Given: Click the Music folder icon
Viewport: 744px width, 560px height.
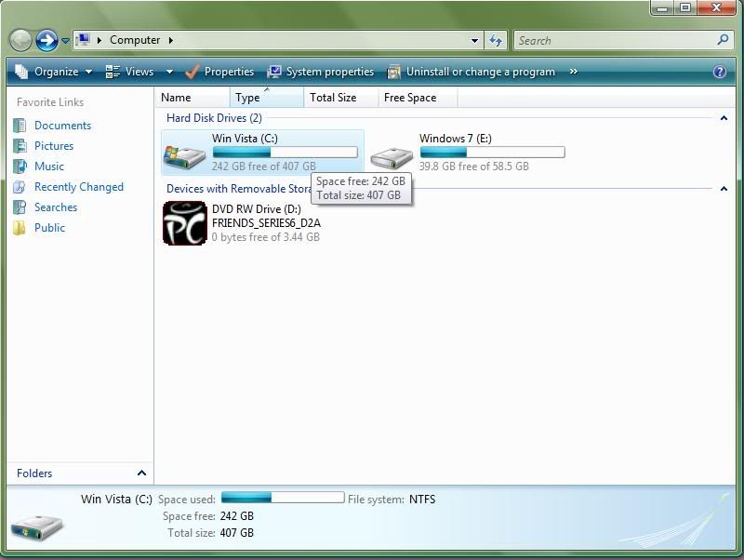Looking at the screenshot, I should tap(20, 167).
